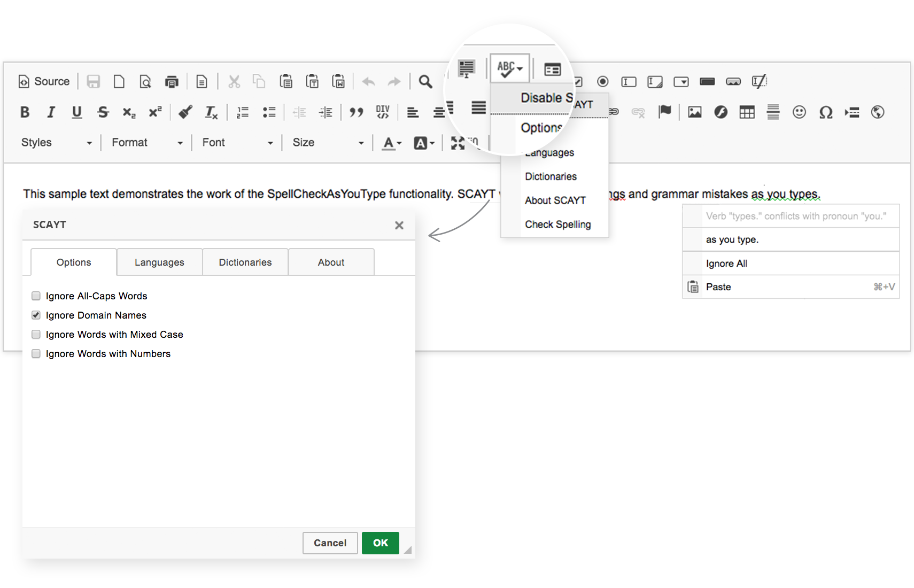This screenshot has height=588, width=914.
Task: Insert an image with the picture icon
Action: tap(695, 112)
